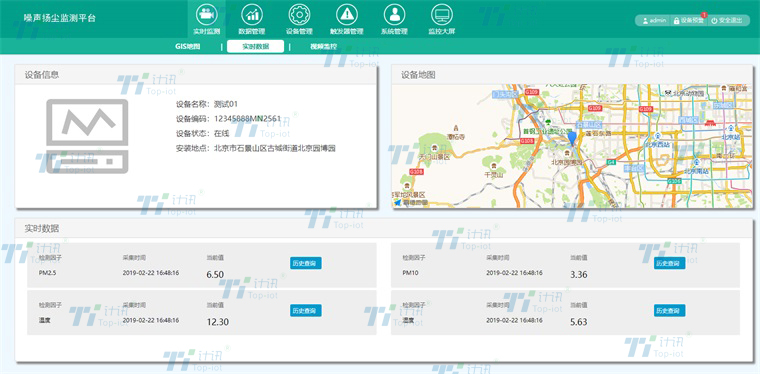The height and width of the screenshot is (374, 760).
Task: Click 历史查询 for PM10
Action: click(669, 263)
